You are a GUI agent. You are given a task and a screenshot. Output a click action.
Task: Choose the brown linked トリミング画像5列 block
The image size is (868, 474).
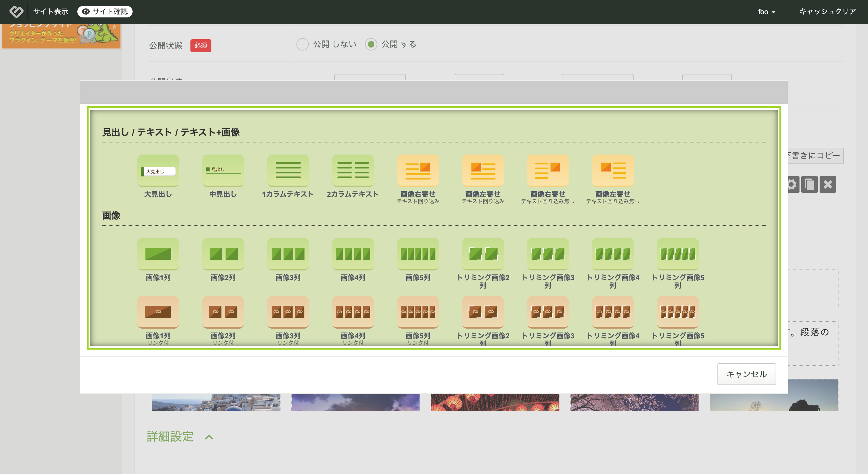(678, 312)
